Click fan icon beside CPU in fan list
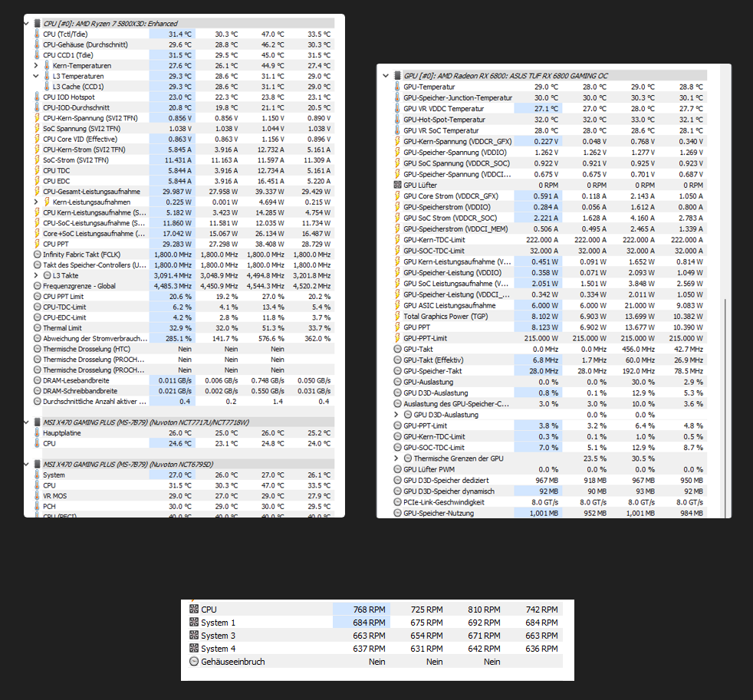Viewport: 753px width, 700px height. (193, 610)
